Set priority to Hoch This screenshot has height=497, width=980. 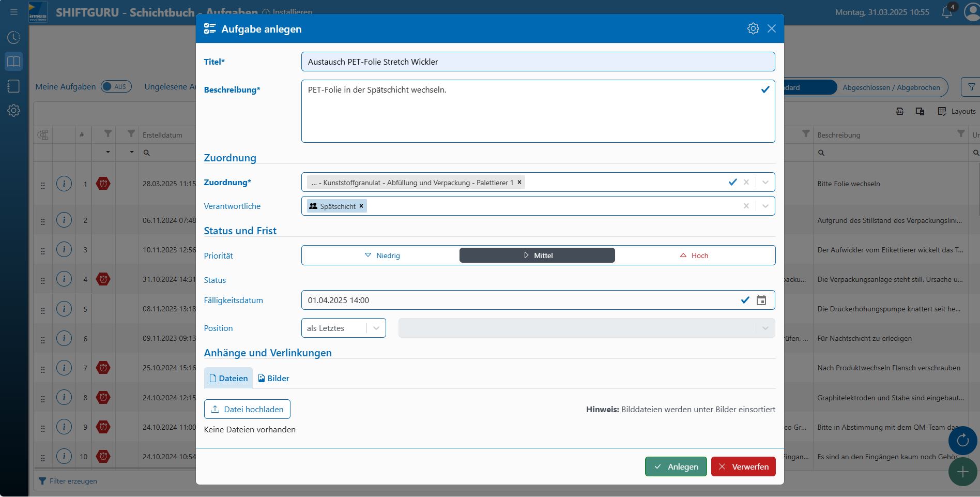coord(694,255)
